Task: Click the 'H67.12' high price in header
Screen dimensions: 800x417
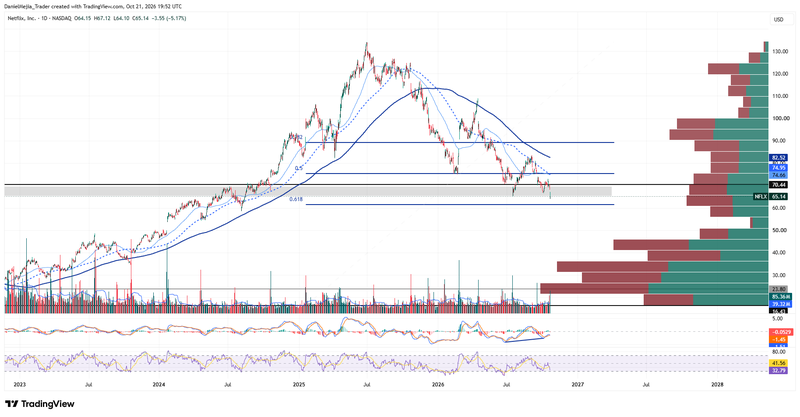Action: (102, 18)
